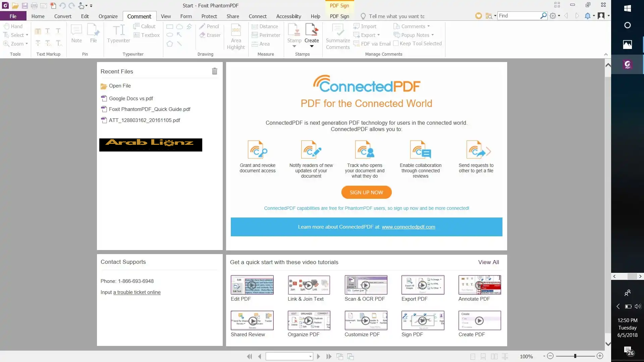The width and height of the screenshot is (644, 362).
Task: Click Import comments
Action: click(365, 26)
